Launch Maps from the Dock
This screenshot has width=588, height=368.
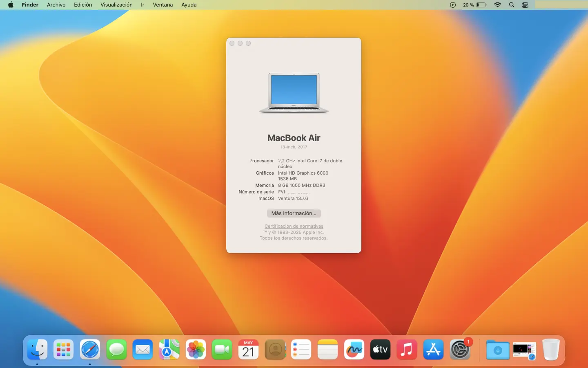169,350
